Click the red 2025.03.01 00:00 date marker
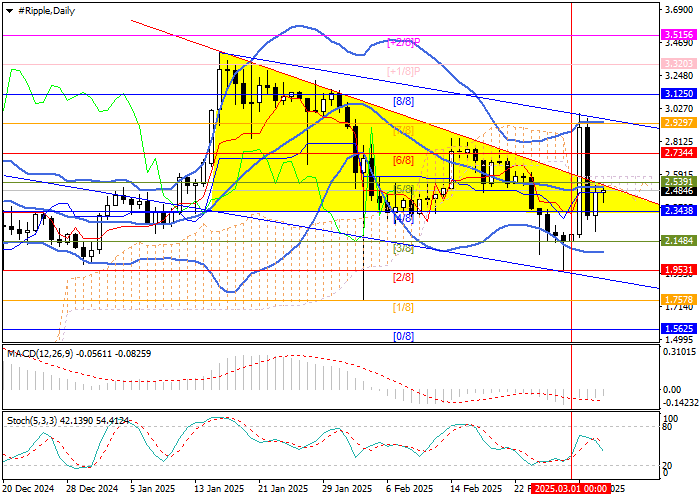The image size is (700, 500). coord(573,488)
